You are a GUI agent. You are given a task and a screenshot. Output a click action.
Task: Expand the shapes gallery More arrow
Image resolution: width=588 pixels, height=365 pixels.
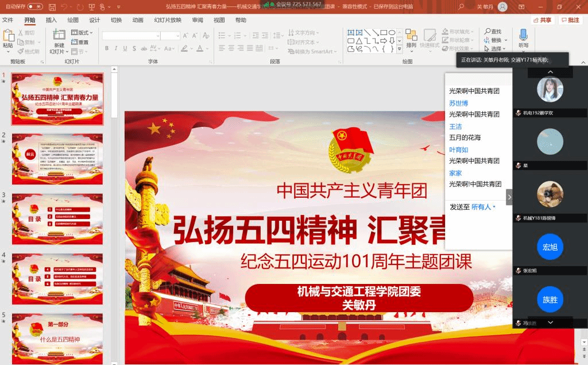pyautogui.click(x=400, y=49)
